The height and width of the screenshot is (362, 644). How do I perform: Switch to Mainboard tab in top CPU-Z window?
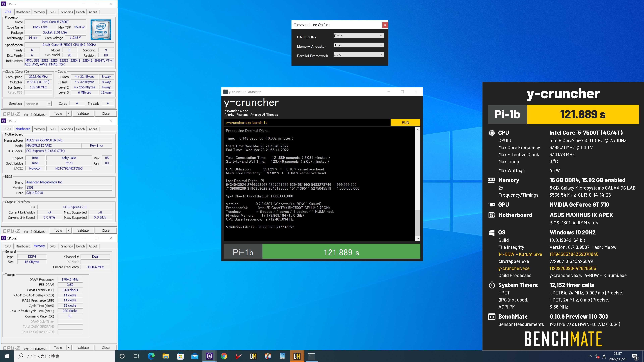23,12
